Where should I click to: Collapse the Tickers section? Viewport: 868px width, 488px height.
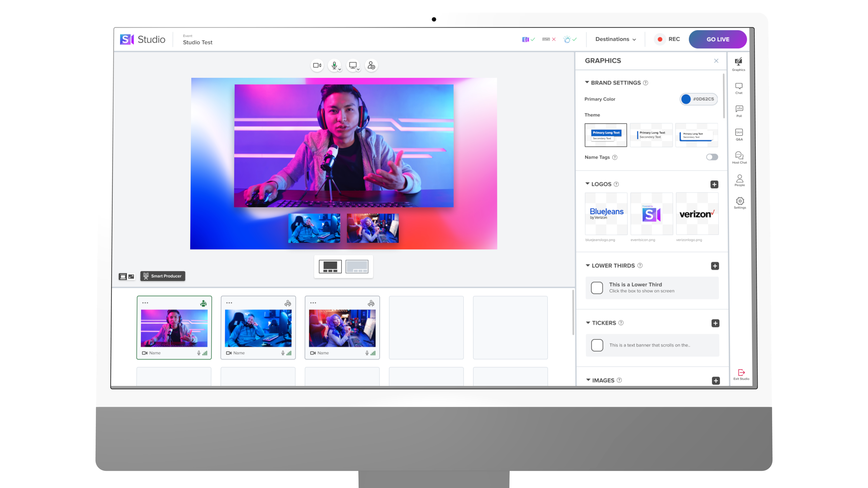pos(588,323)
